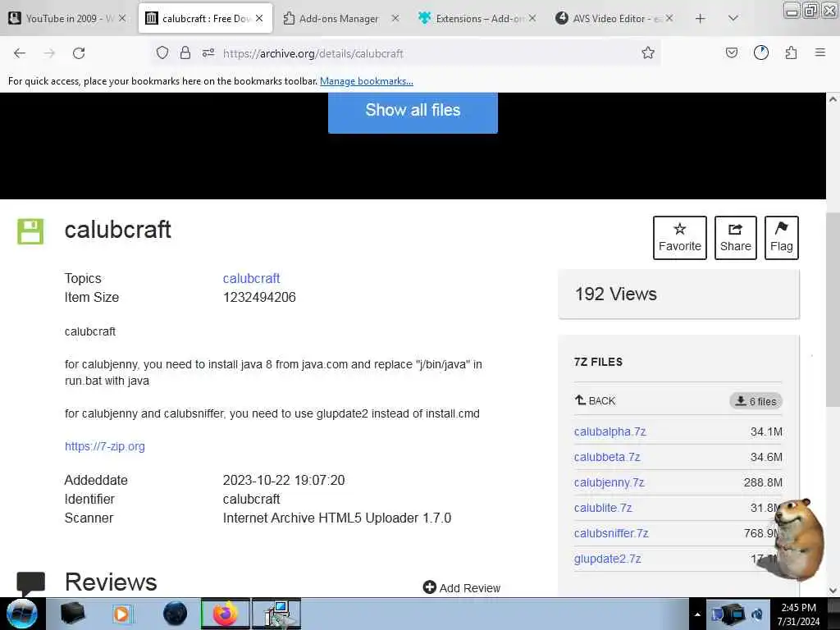This screenshot has height=630, width=840.
Task: Flag this archive item
Action: click(x=782, y=238)
